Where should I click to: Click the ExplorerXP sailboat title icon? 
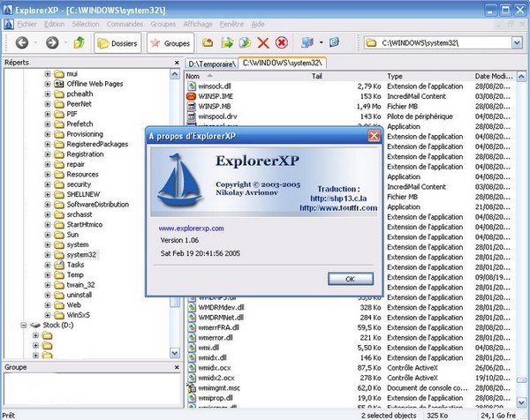click(x=7, y=10)
